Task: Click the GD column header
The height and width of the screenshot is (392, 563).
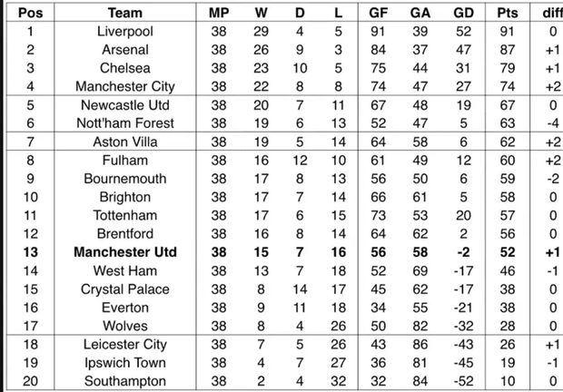Action: point(464,14)
